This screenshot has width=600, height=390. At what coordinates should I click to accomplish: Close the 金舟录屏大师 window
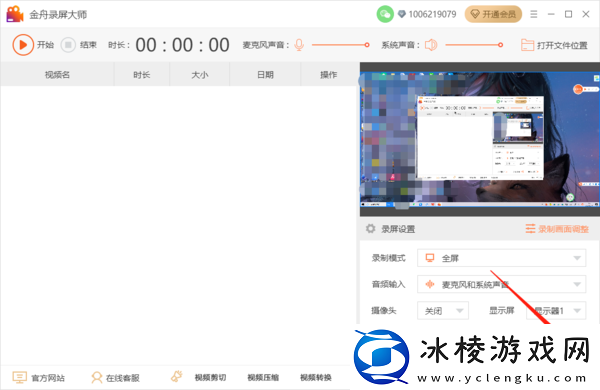pos(586,14)
